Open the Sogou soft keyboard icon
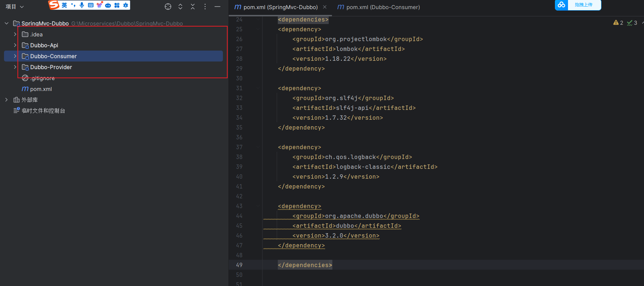This screenshot has width=644, height=286. pos(91,5)
